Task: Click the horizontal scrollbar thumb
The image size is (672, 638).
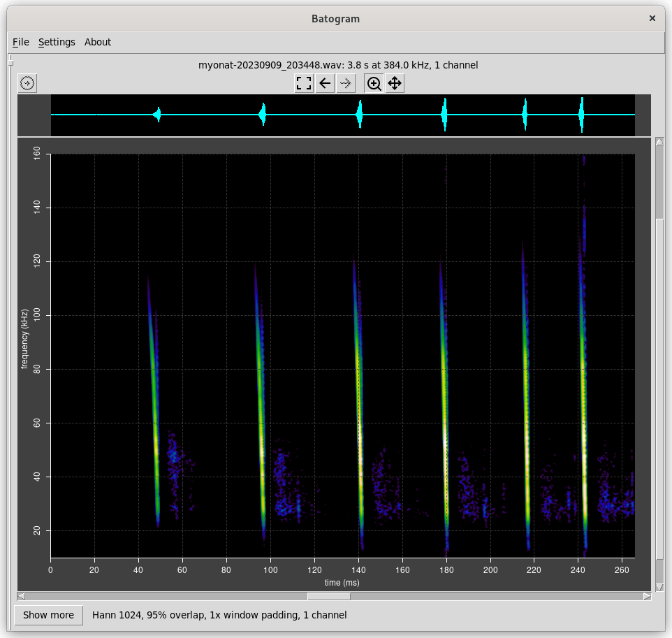Action: (329, 596)
